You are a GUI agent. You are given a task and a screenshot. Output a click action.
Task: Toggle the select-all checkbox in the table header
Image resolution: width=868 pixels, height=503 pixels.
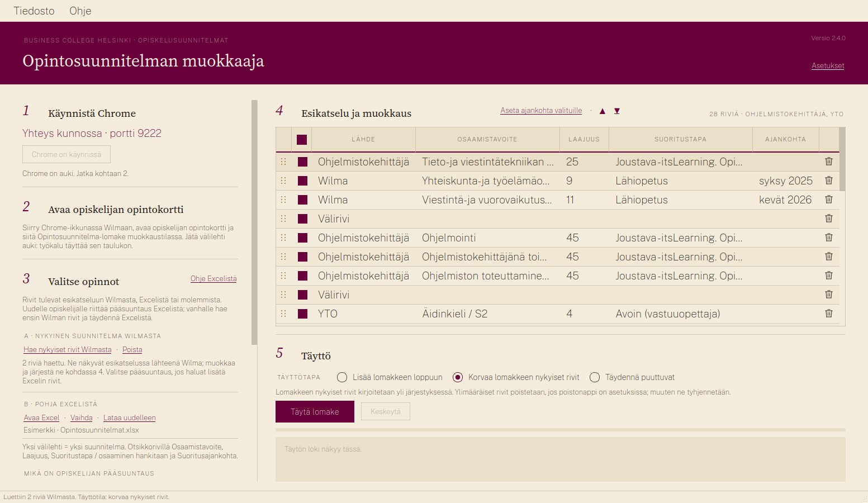pos(302,140)
